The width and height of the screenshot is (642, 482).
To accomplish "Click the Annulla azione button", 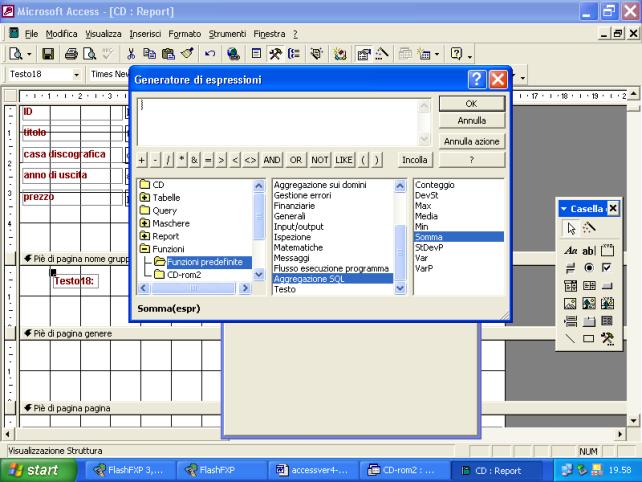I will 472,142.
